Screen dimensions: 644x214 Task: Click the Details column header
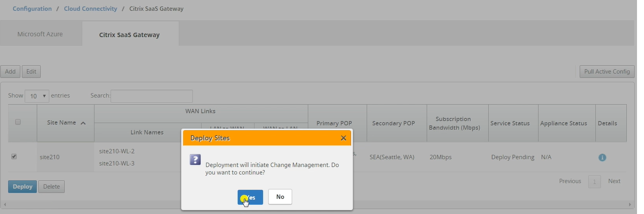point(611,123)
